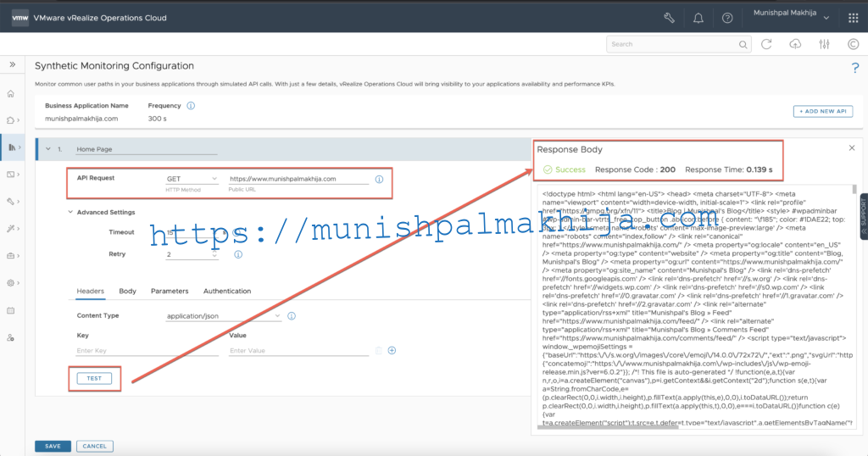Click the Home Page API name field
Image resolution: width=868 pixels, height=456 pixels.
point(146,149)
